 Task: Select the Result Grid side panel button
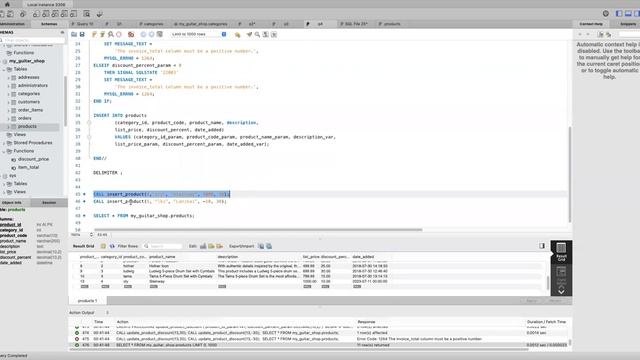coord(561,252)
